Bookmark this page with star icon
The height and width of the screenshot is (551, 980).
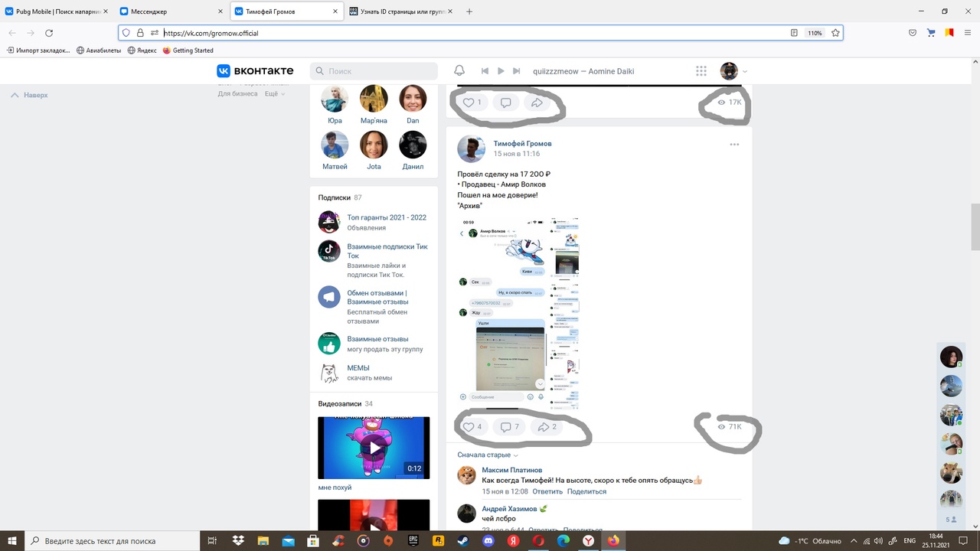[835, 33]
